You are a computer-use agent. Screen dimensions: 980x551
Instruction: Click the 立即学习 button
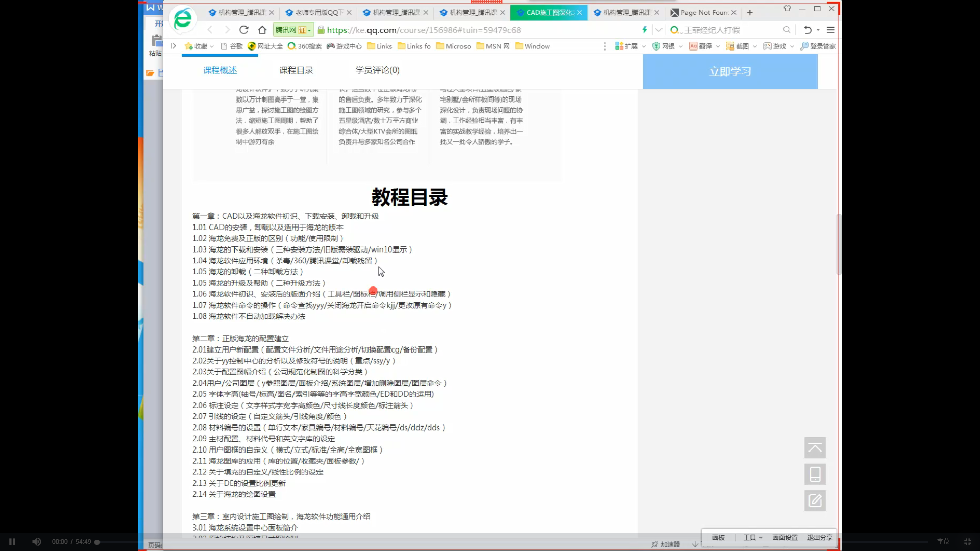point(730,71)
